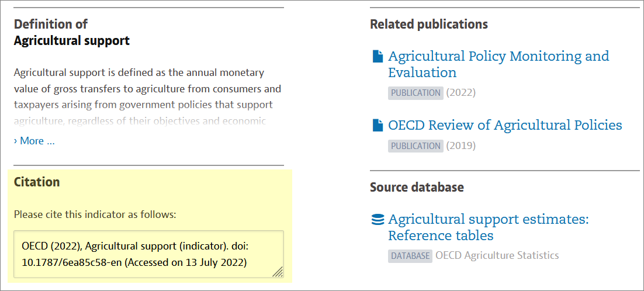Viewport: 644px width, 291px height.
Task: Click the PUBLICATION tag dated 2022
Action: (x=416, y=93)
